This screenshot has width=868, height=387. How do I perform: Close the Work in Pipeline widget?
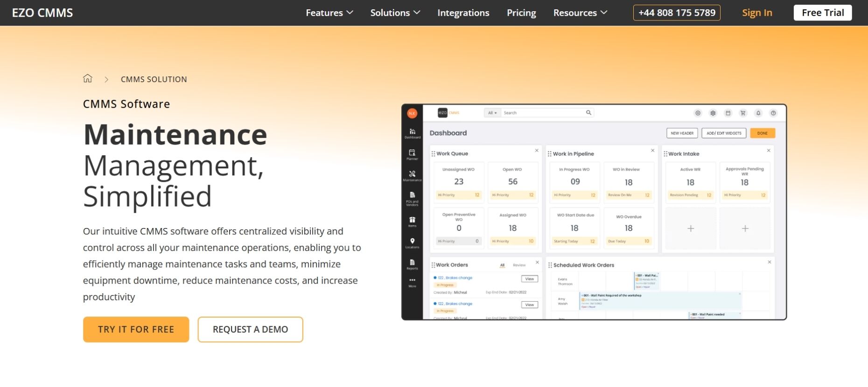click(652, 150)
